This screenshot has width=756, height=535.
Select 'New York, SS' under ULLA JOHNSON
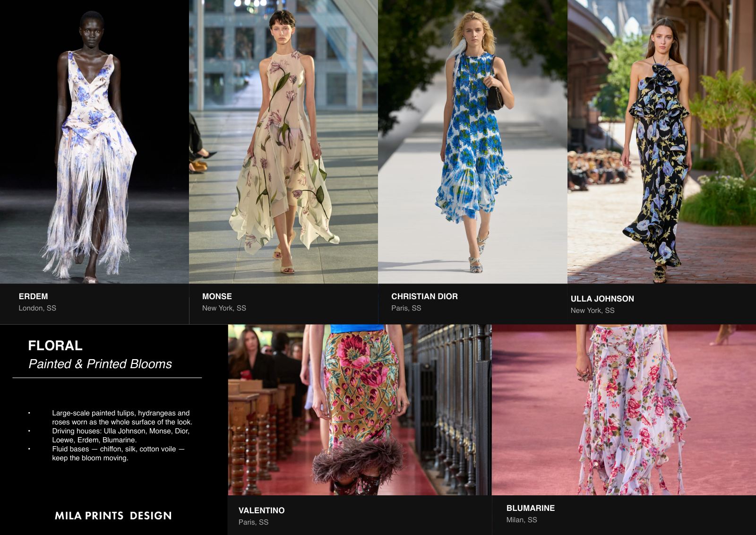tap(593, 311)
